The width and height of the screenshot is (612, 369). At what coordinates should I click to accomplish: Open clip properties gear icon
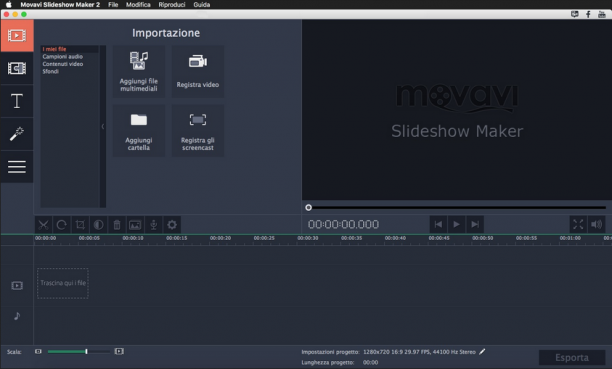[x=172, y=225]
